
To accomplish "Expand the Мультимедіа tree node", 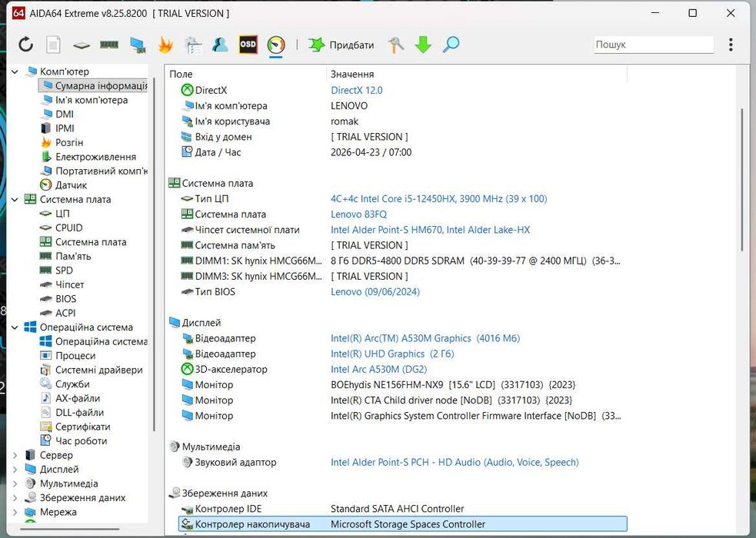I will [x=15, y=483].
